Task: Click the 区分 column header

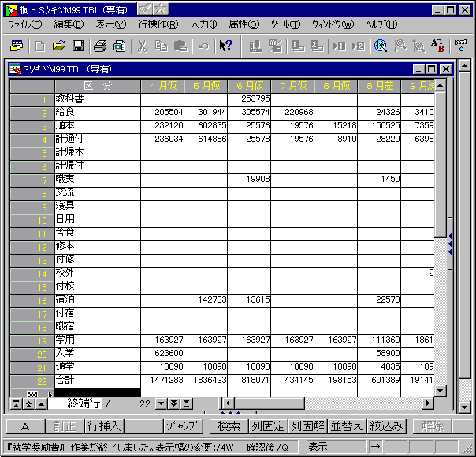Action: [x=98, y=85]
